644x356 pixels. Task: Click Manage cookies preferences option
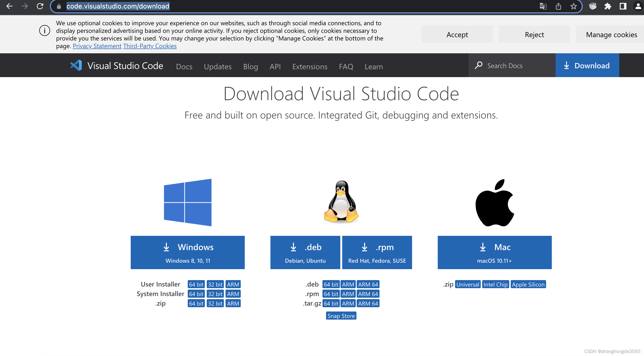coord(612,34)
